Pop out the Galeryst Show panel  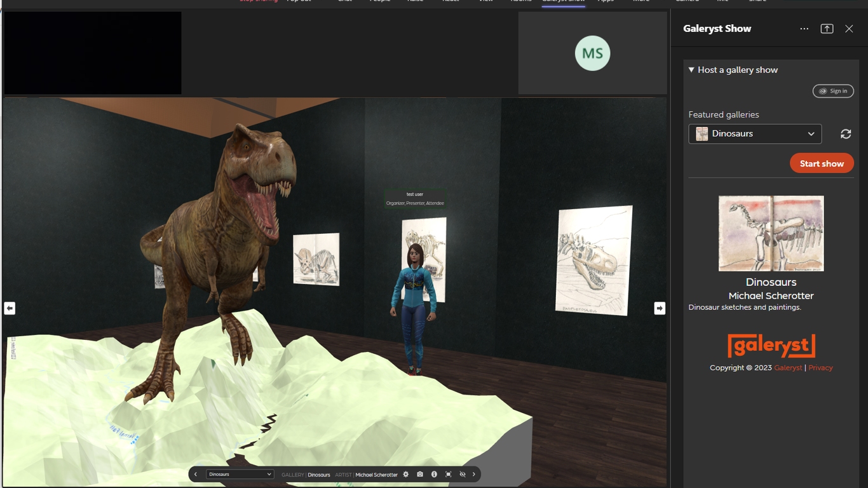click(827, 29)
